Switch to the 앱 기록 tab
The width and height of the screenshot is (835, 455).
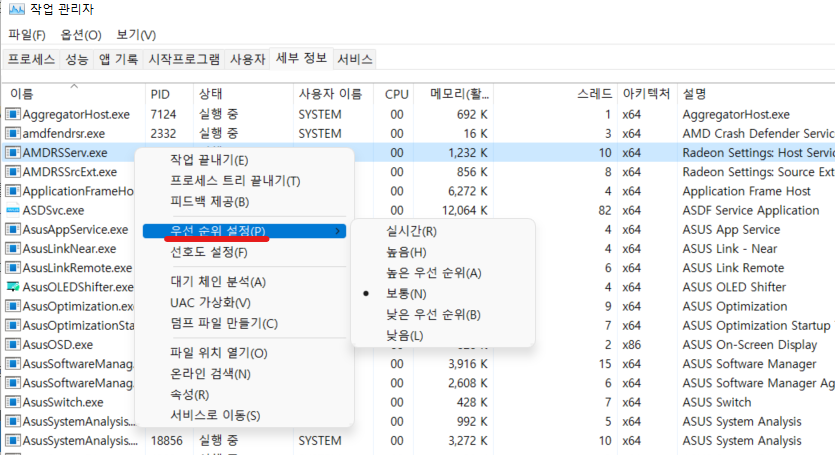[118, 59]
